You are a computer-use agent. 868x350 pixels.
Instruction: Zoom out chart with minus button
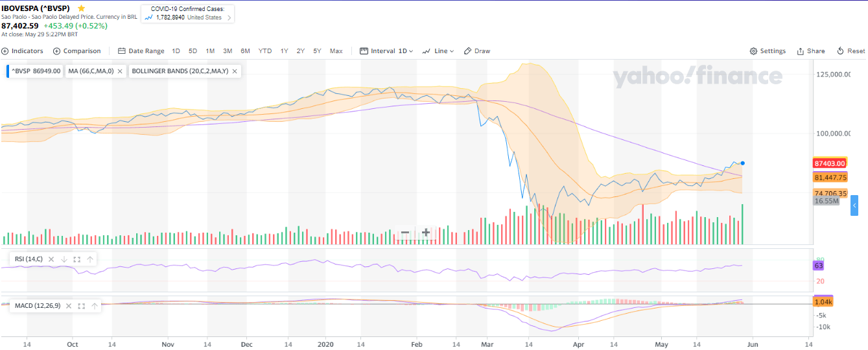click(x=405, y=233)
